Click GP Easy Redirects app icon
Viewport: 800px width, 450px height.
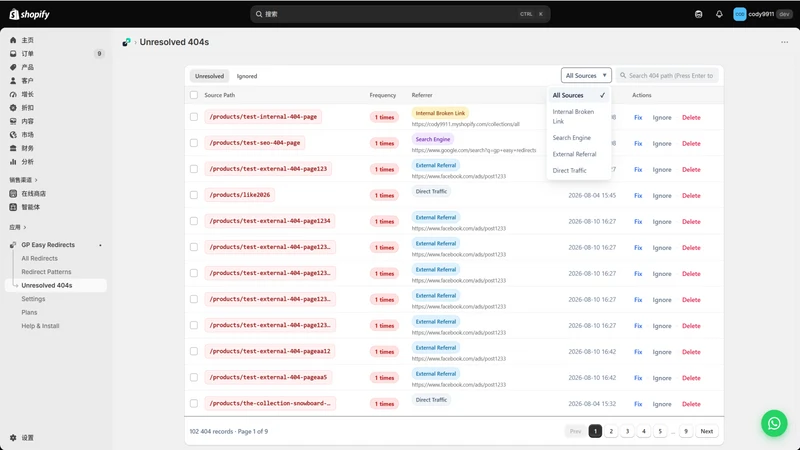click(x=13, y=245)
